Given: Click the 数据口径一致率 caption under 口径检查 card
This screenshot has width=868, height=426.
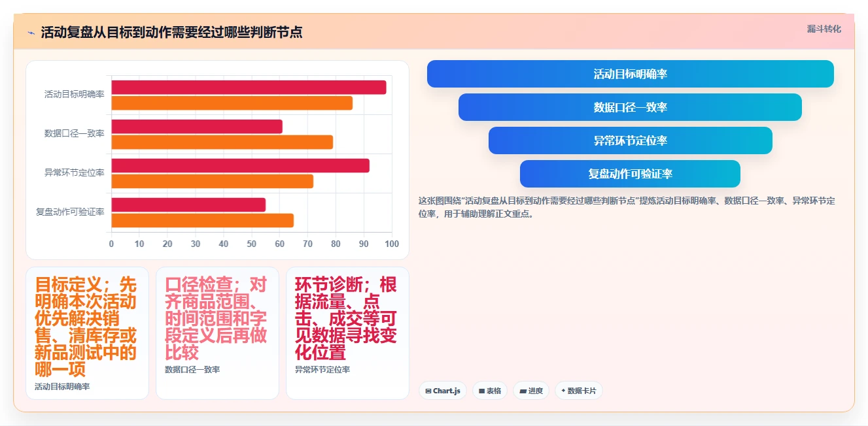Looking at the screenshot, I should click(192, 370).
